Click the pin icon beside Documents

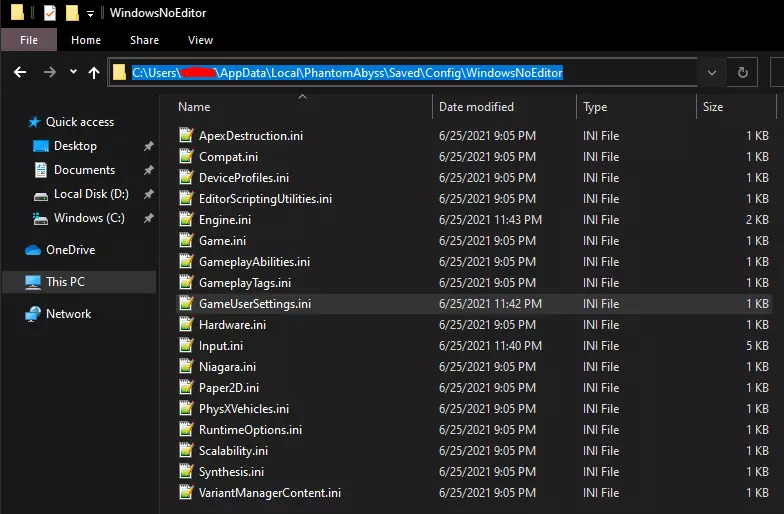[148, 170]
